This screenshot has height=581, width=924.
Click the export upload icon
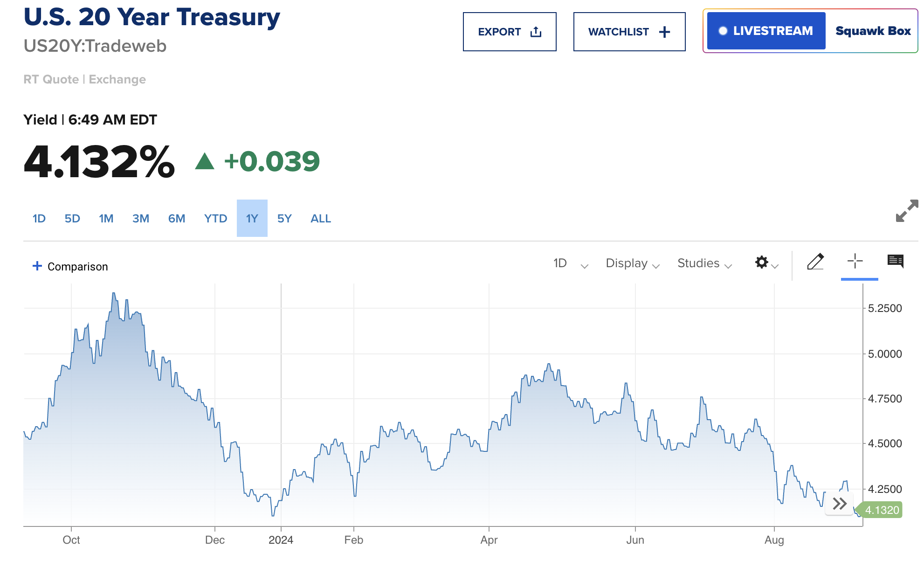[x=536, y=32]
